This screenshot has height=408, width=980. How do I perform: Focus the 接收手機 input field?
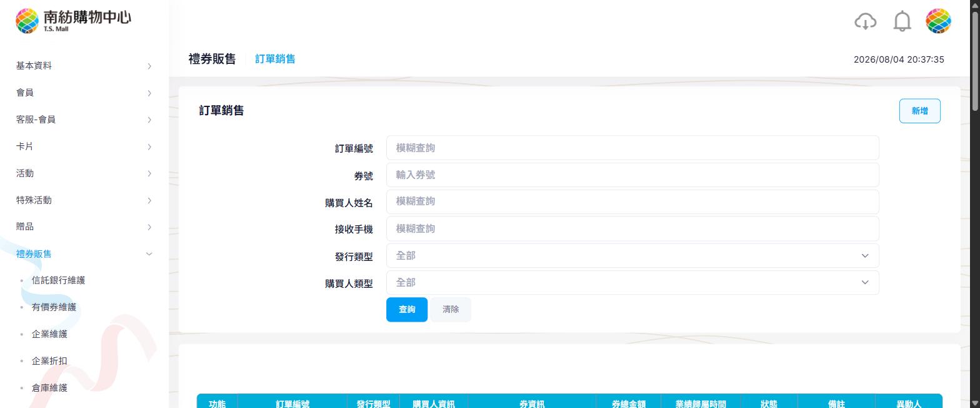[632, 228]
